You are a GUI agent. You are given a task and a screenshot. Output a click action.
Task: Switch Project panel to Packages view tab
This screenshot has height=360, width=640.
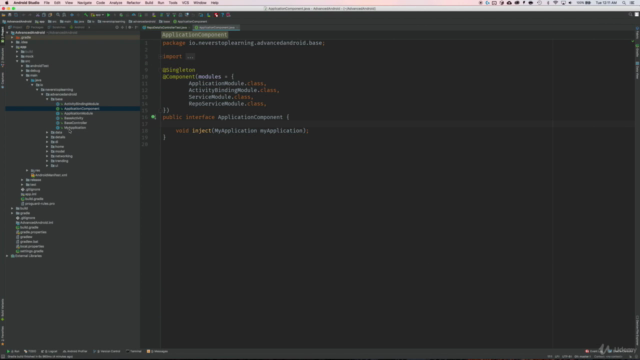35,27
